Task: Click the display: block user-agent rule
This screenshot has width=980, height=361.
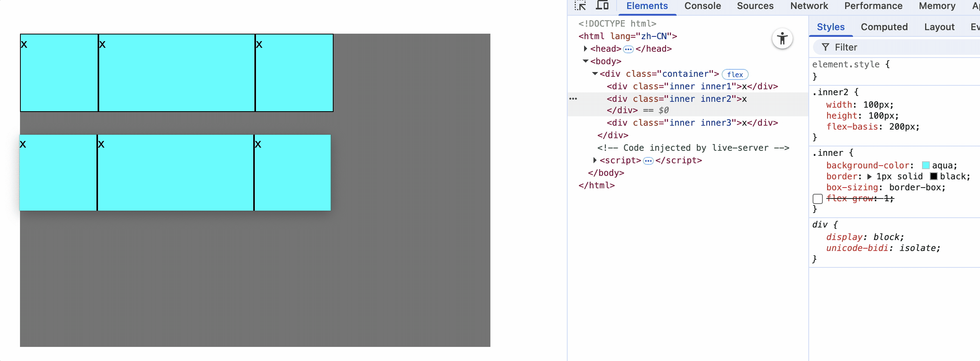Action: (x=865, y=237)
